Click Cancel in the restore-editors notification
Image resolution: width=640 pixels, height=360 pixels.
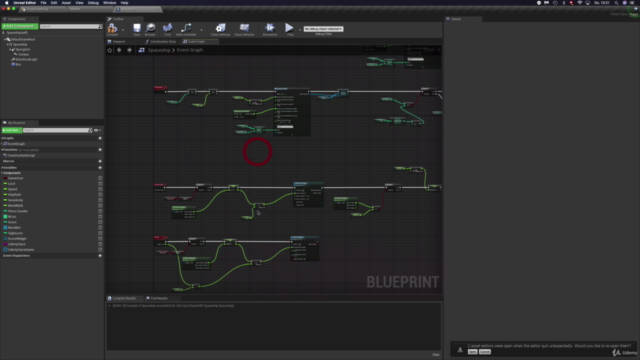[x=485, y=352]
